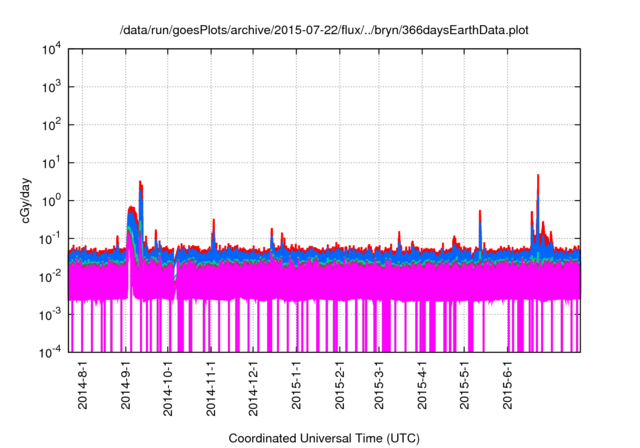
Task: Pick the 2015-4-1 date tick label
Action: [x=423, y=385]
